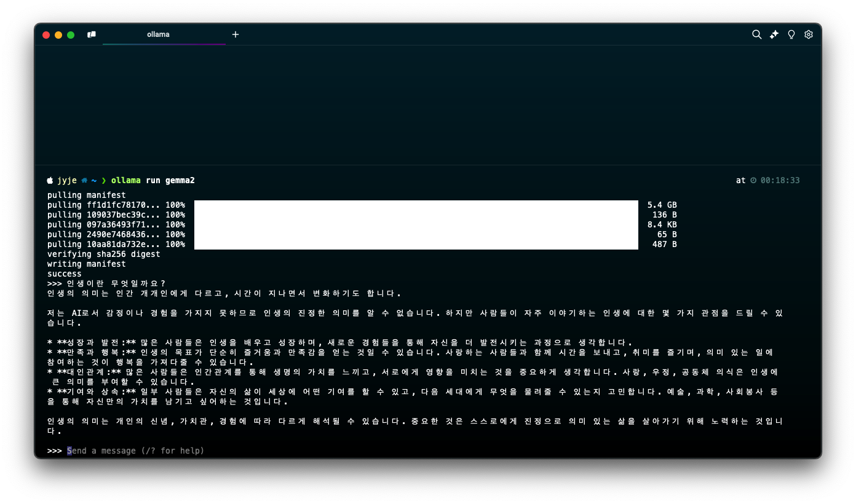Click 'pulling ff1d1fc78170... 100%' line

(116, 205)
